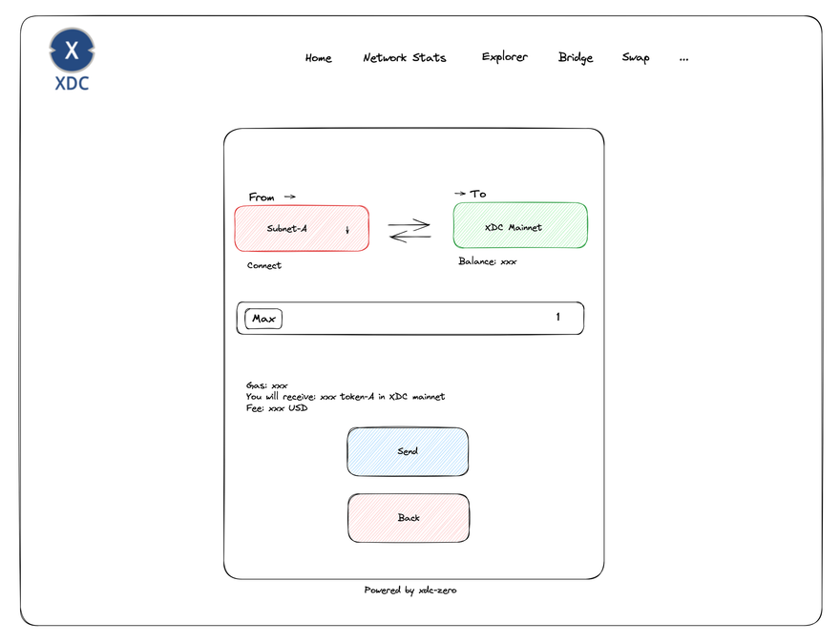This screenshot has width=840, height=643.
Task: Click the 'You will receive' line
Action: [x=345, y=397]
